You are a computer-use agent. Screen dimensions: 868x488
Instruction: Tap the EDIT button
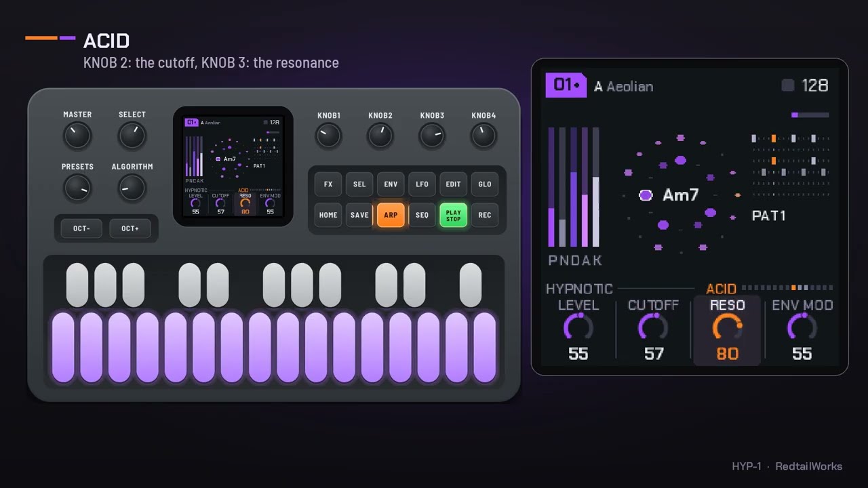coord(453,184)
